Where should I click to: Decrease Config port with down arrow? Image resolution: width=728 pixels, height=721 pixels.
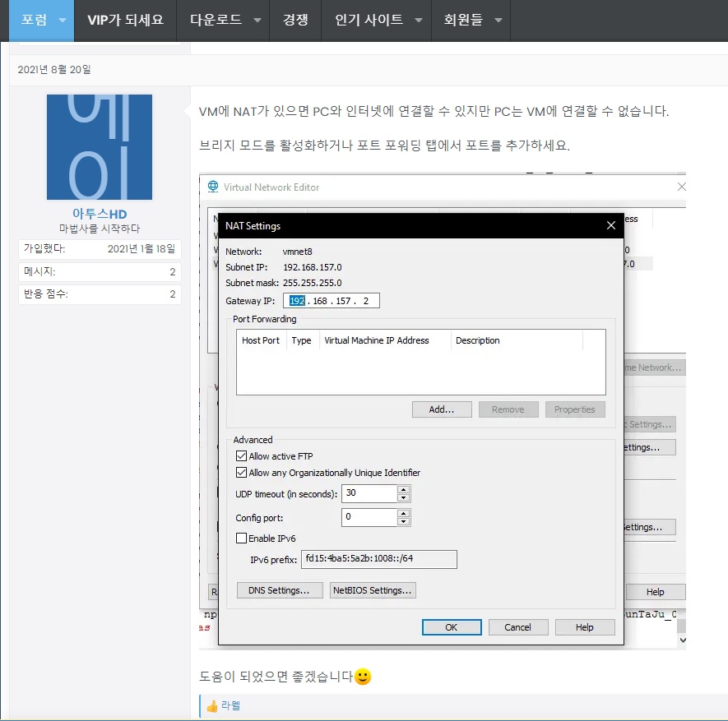(x=403, y=521)
